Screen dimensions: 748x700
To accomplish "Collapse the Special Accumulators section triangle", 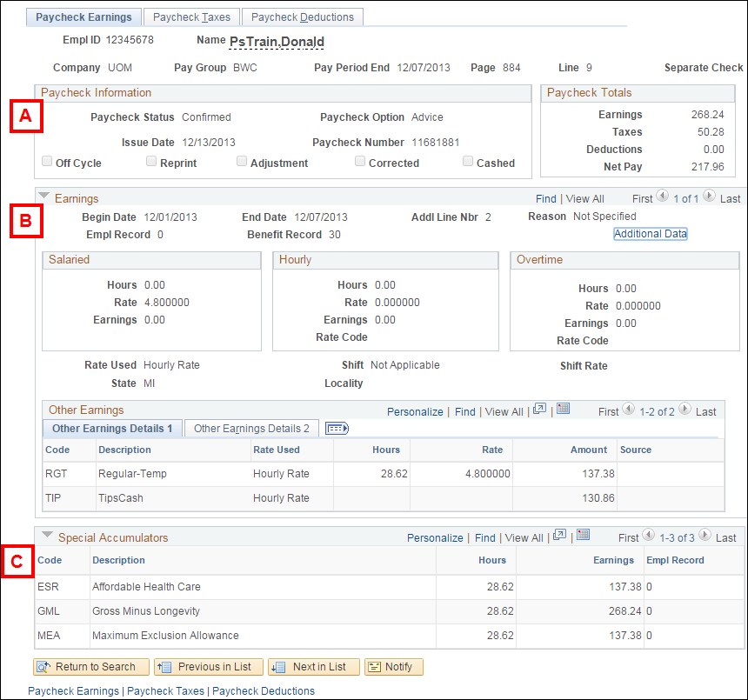I will click(x=43, y=537).
